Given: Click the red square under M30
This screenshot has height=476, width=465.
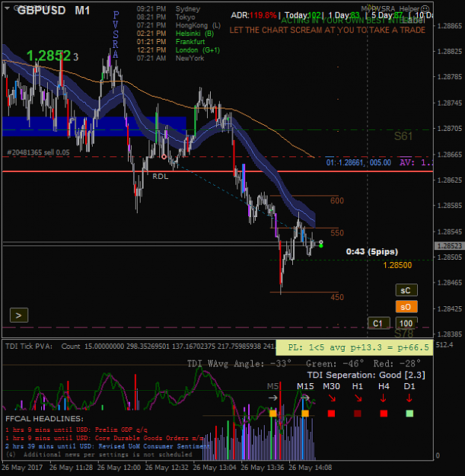Looking at the screenshot, I should coord(331,414).
